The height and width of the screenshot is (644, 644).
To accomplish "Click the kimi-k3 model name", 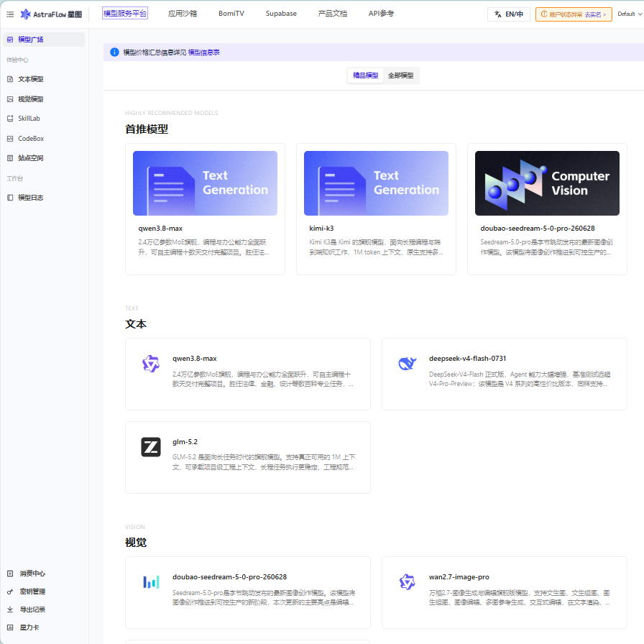I will tap(321, 229).
